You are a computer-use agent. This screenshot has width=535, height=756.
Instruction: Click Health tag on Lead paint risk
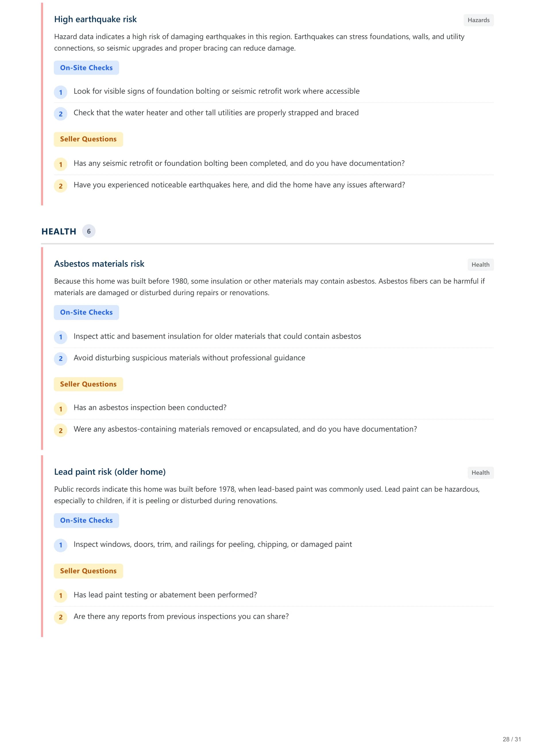[x=480, y=473]
